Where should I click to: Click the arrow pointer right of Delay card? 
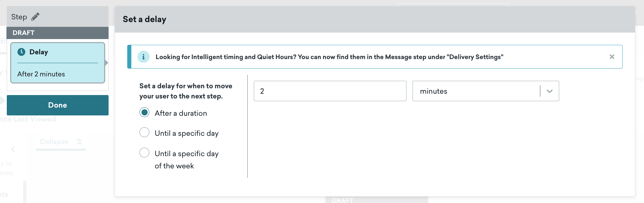(106, 63)
